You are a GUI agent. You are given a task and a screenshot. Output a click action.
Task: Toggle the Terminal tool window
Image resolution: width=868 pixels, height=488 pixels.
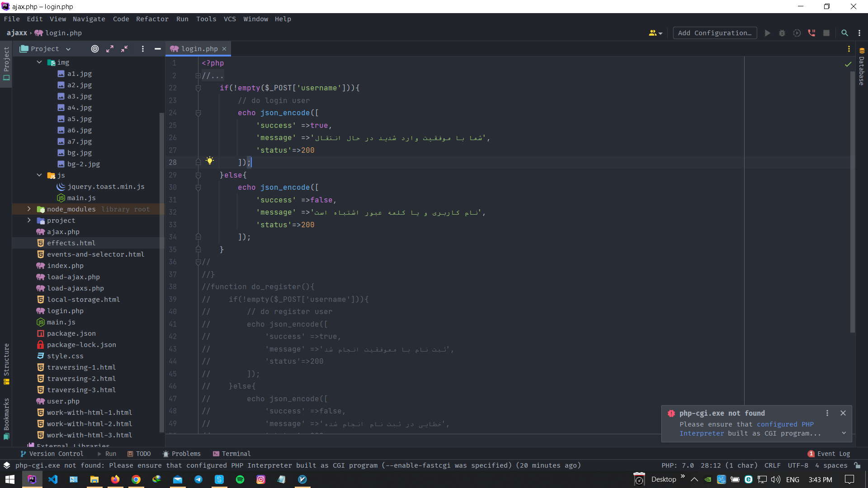tap(231, 454)
